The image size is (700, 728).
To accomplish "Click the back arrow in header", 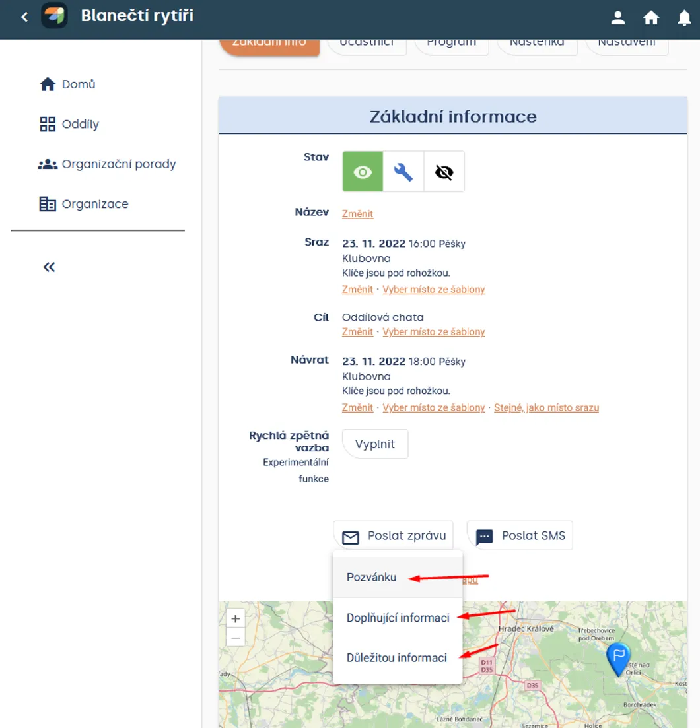I will (x=24, y=17).
